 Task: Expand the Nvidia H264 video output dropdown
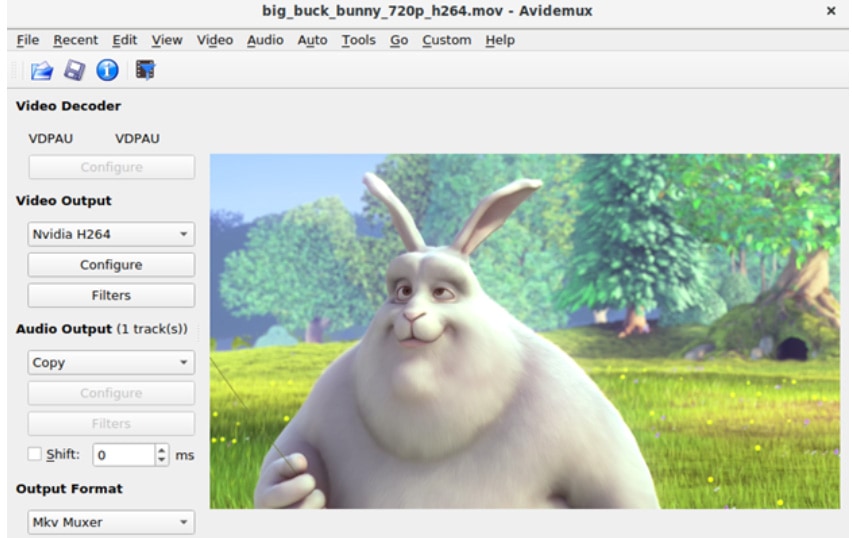coord(111,234)
